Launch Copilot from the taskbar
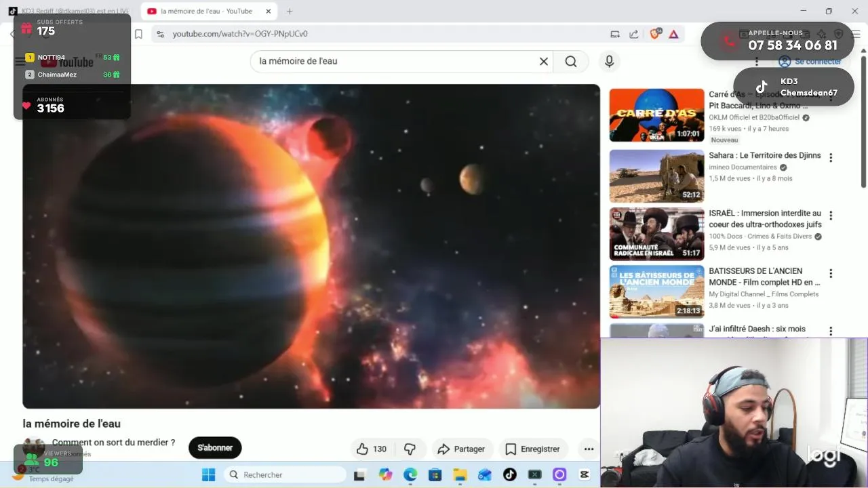Image resolution: width=868 pixels, height=488 pixels. 385,474
